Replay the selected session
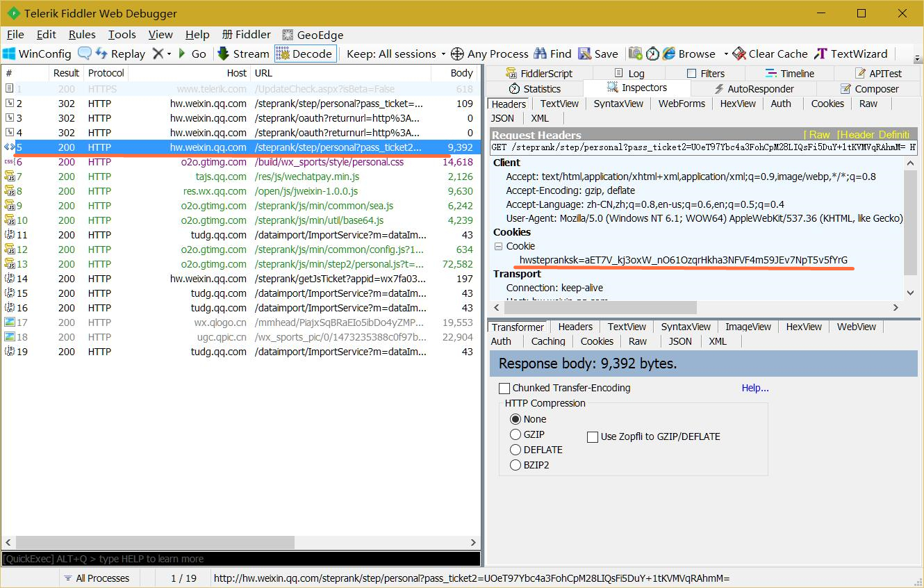Image resolution: width=924 pixels, height=588 pixels. [120, 54]
